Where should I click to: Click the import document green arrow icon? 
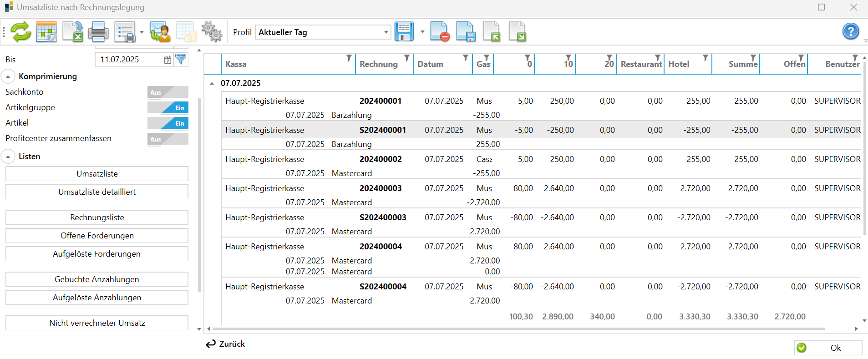[x=492, y=32]
